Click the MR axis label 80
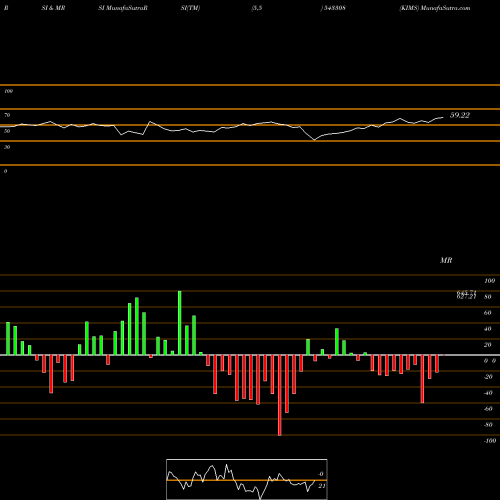 488,297
